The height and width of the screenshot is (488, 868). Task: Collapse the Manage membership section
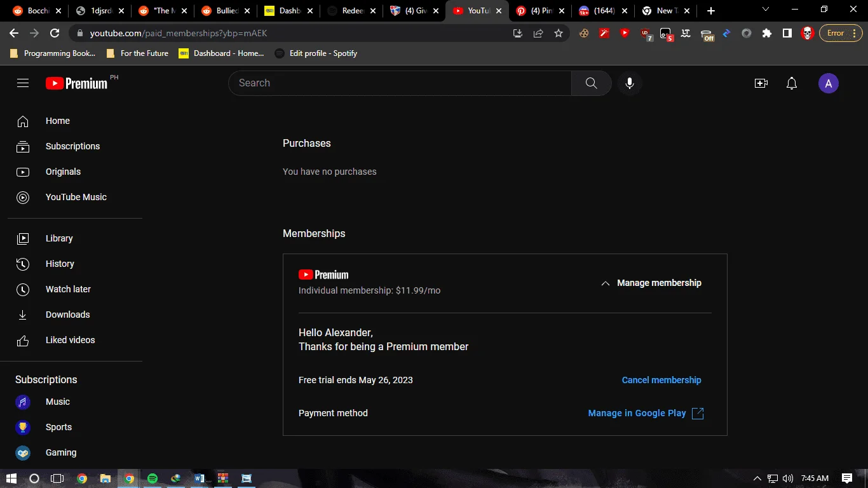click(x=651, y=283)
